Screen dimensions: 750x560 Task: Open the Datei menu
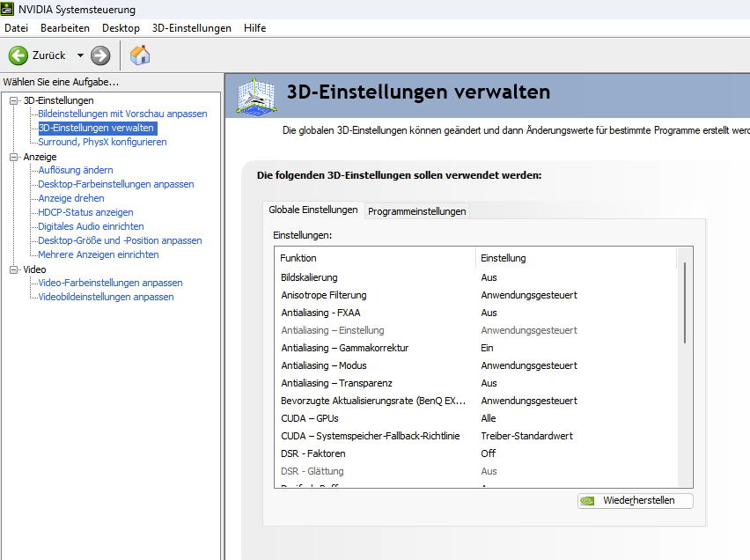(16, 28)
